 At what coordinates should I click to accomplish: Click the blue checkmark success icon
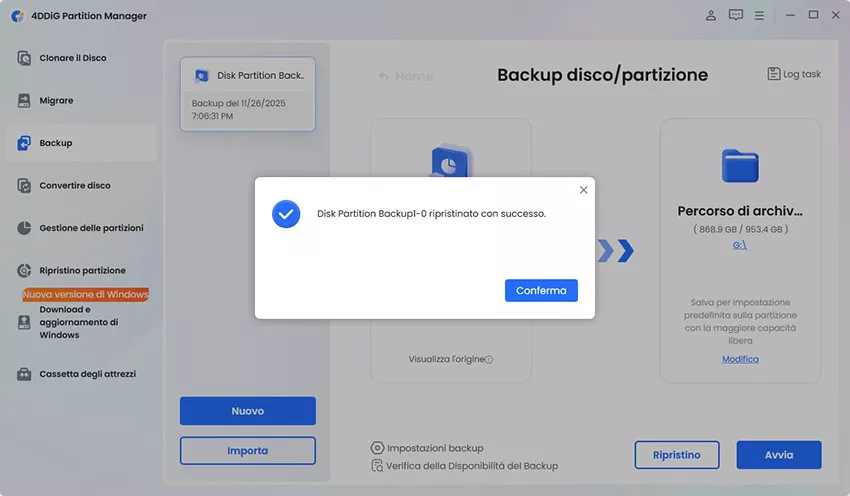point(286,214)
